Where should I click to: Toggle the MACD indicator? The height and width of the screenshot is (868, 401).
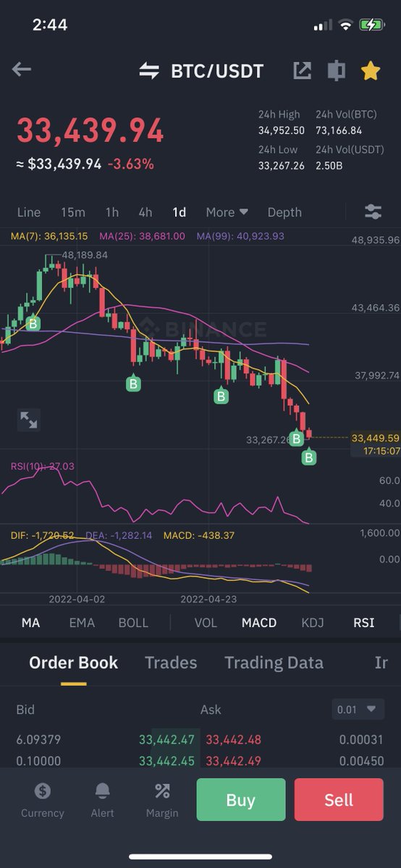(x=259, y=623)
